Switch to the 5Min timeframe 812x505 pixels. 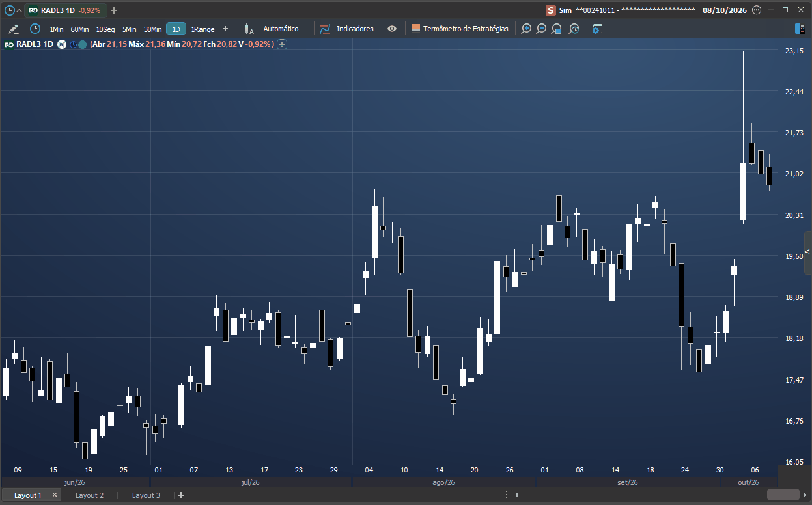click(x=130, y=29)
